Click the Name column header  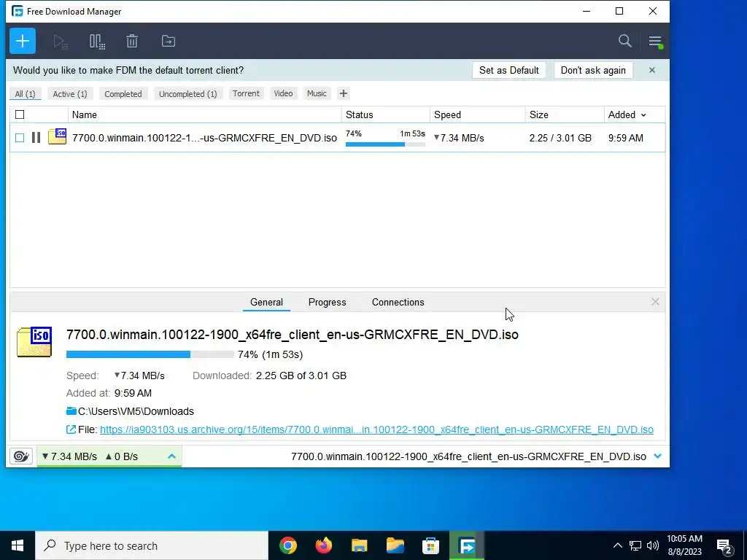(205, 114)
